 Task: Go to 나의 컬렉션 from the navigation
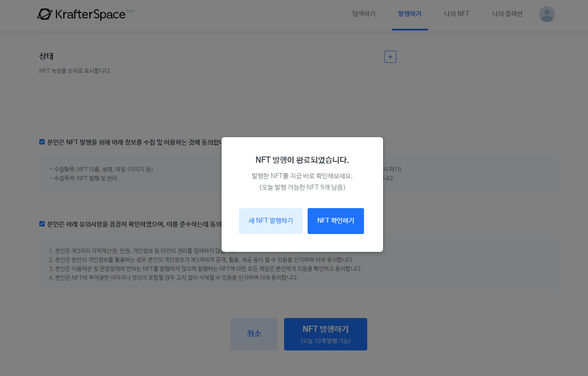[507, 13]
